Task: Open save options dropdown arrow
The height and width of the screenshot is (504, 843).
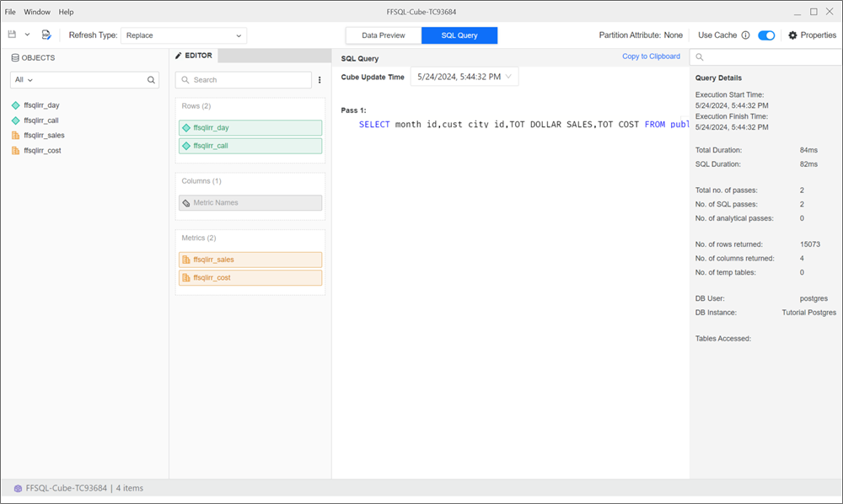Action: point(27,35)
